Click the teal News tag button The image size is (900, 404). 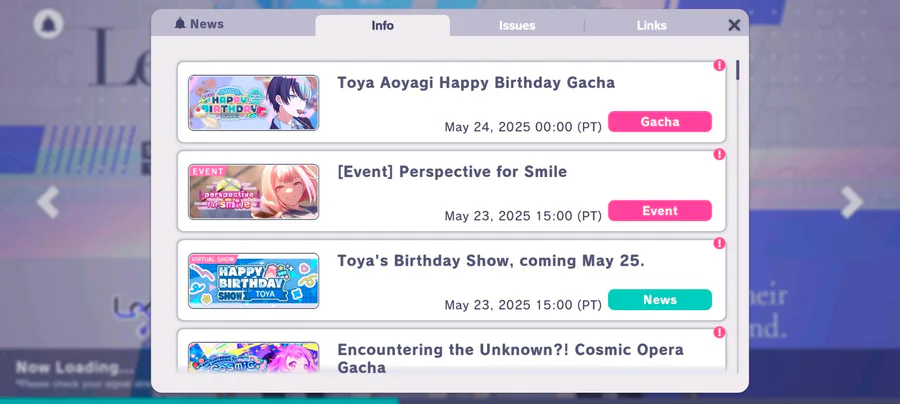[x=660, y=300]
